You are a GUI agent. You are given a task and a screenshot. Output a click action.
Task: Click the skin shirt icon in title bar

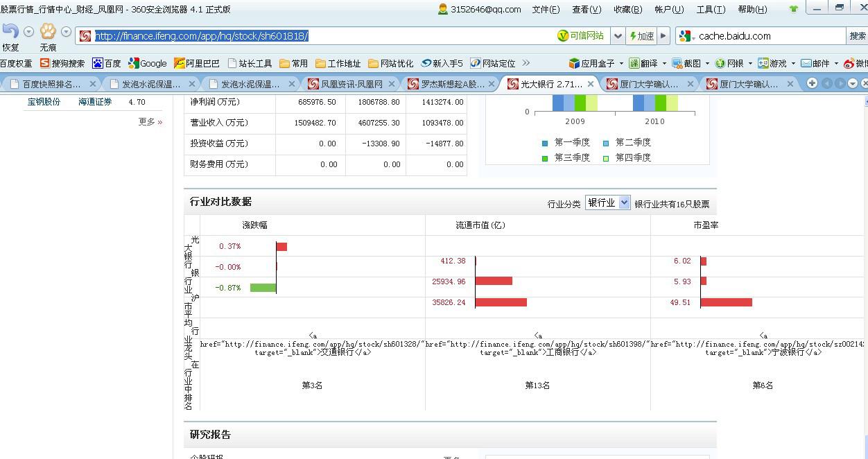[794, 10]
